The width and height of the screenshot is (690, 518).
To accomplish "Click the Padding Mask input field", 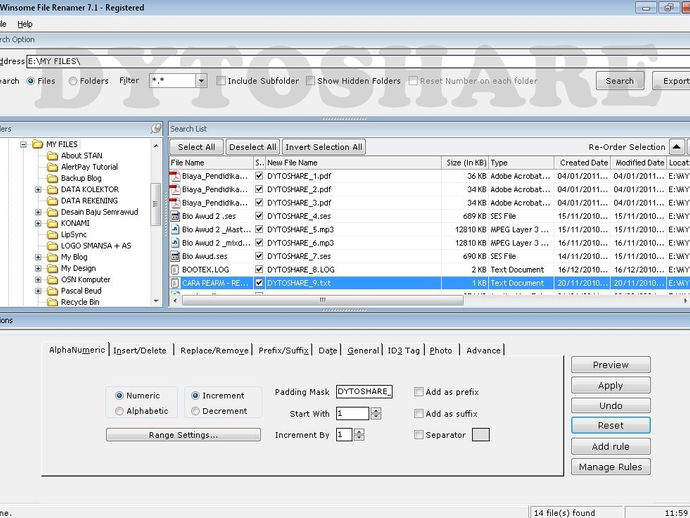I will click(x=364, y=392).
